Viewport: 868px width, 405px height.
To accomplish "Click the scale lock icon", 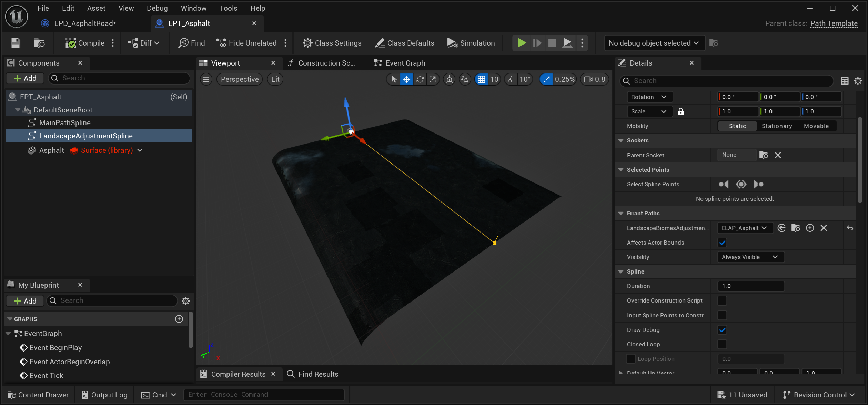I will coord(680,111).
